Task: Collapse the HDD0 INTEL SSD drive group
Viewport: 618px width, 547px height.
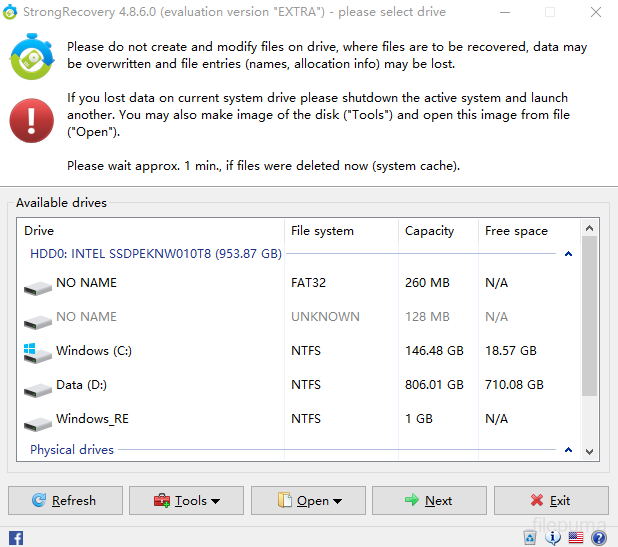Action: click(568, 255)
